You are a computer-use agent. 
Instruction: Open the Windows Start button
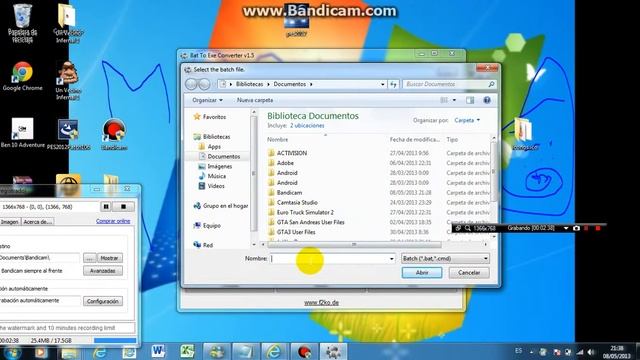click(x=11, y=352)
